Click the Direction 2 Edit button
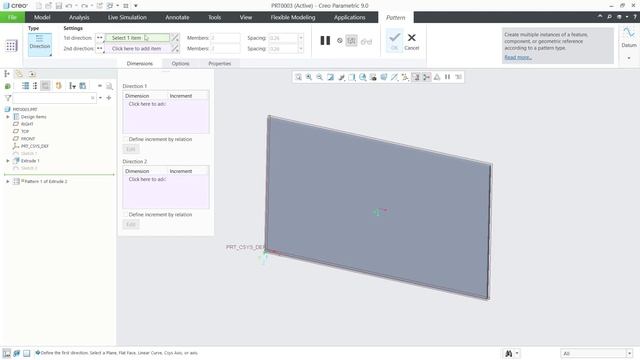 [131, 224]
